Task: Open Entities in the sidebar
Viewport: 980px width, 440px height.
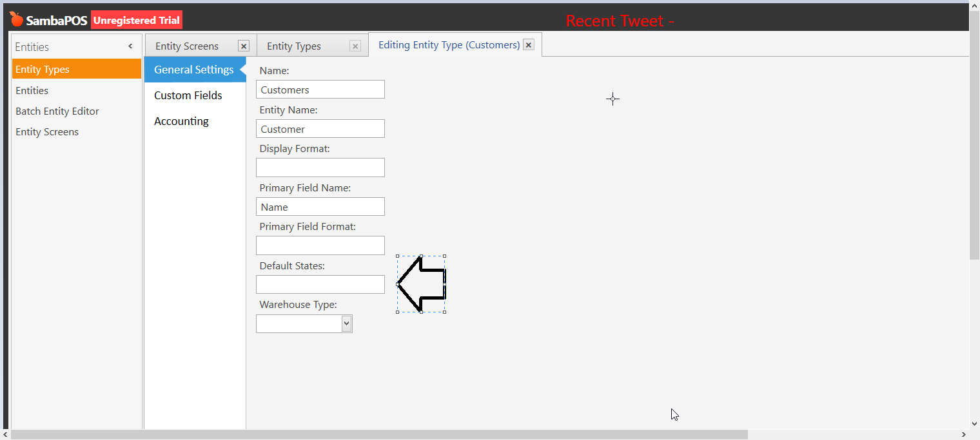Action: [77, 90]
